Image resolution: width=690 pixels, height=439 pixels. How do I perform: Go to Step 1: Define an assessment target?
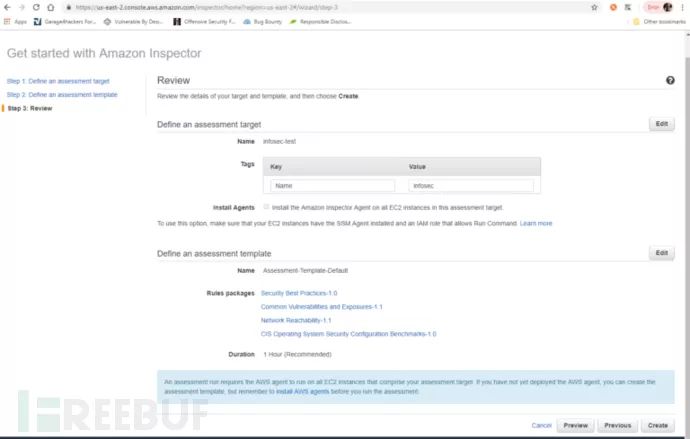coord(58,81)
